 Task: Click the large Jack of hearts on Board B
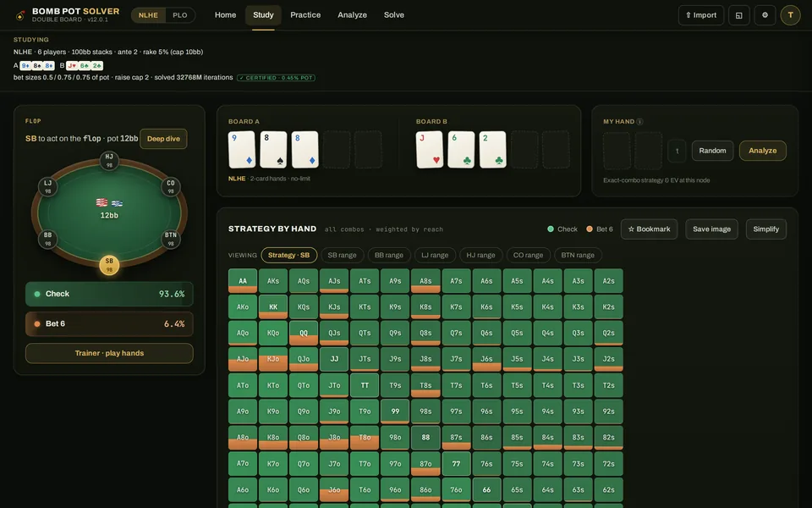pyautogui.click(x=430, y=149)
